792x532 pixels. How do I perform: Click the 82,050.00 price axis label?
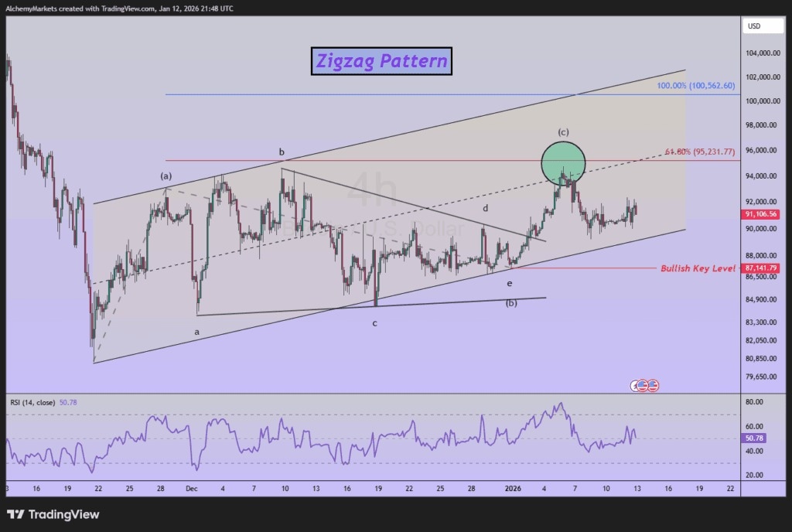[x=761, y=340]
